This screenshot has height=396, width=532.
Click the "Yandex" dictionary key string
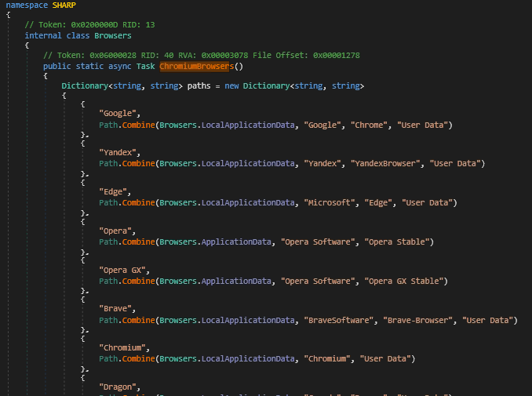pyautogui.click(x=118, y=153)
